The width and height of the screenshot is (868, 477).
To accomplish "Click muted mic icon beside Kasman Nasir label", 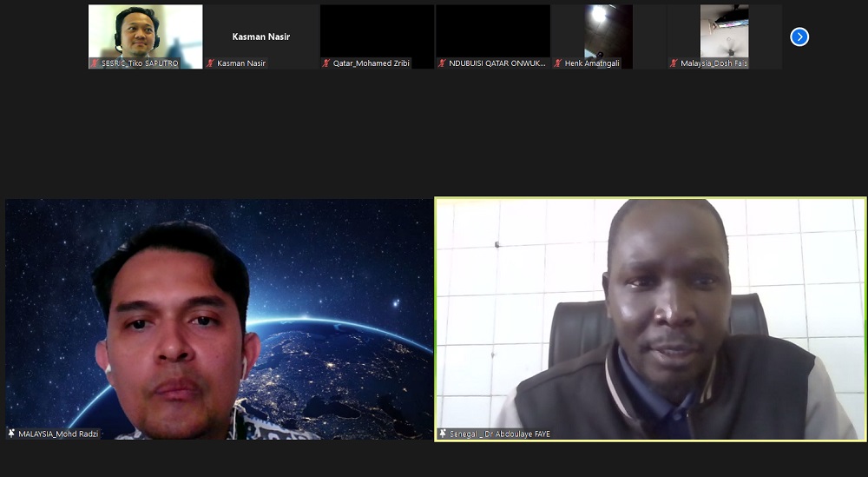I will pos(211,63).
